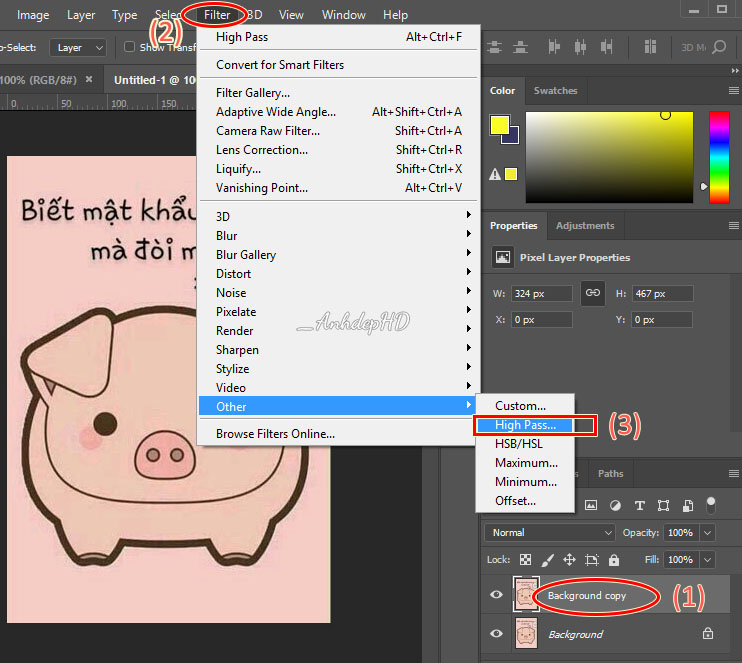Lock layer position with move icon

569,560
